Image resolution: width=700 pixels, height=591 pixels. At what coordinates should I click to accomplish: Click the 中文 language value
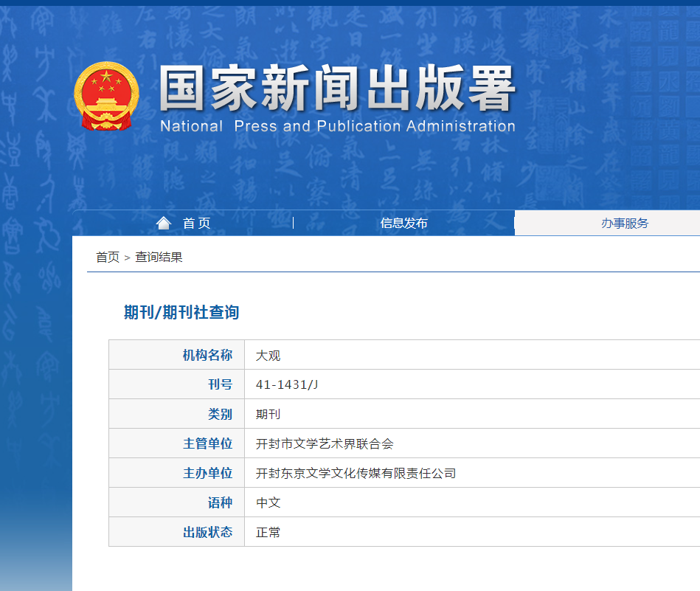(268, 502)
